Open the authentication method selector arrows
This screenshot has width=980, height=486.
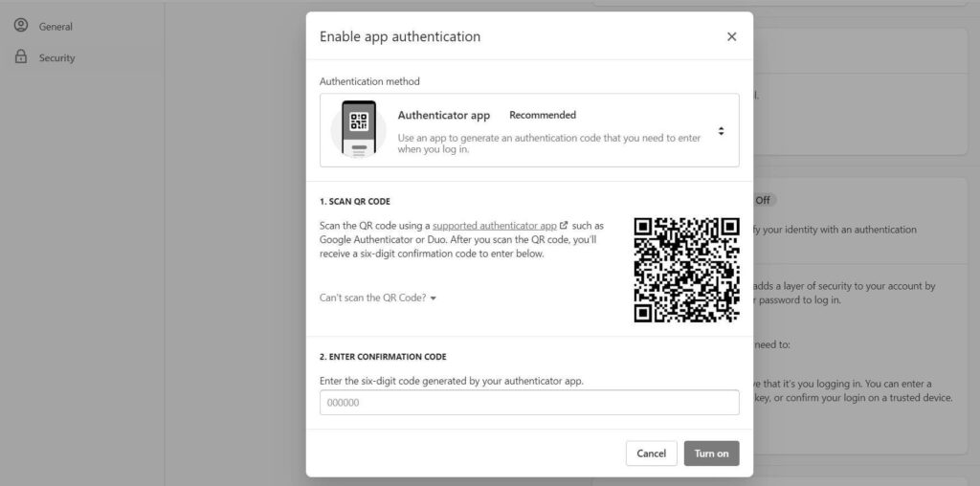coord(721,131)
